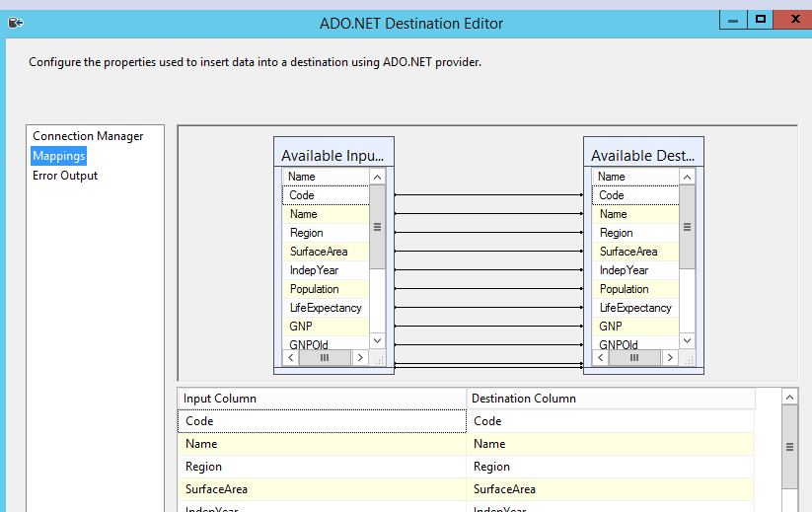812x512 pixels.
Task: Click scroll-up arrow in Available Input list
Action: pyautogui.click(x=377, y=177)
